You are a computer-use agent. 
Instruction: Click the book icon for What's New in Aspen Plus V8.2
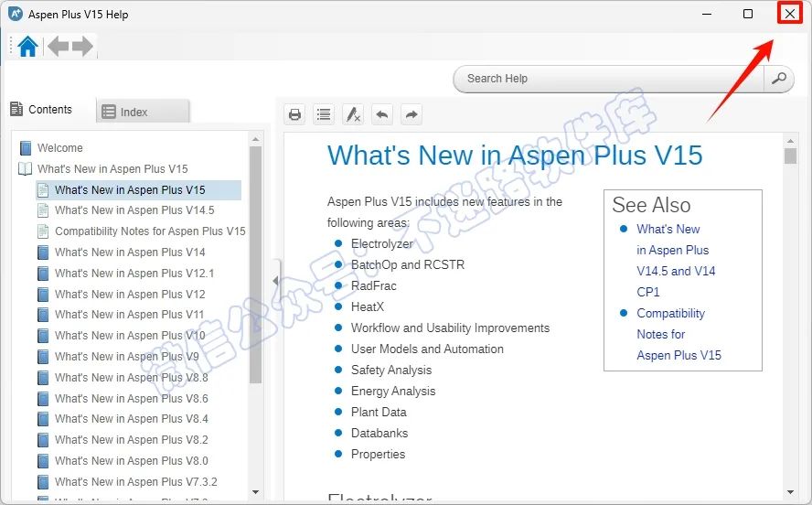tap(43, 440)
